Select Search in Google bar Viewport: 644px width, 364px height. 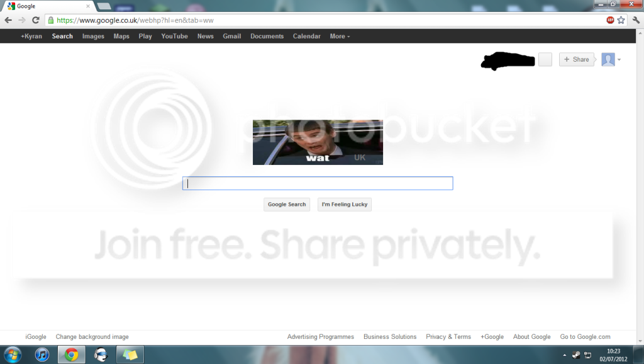(62, 36)
